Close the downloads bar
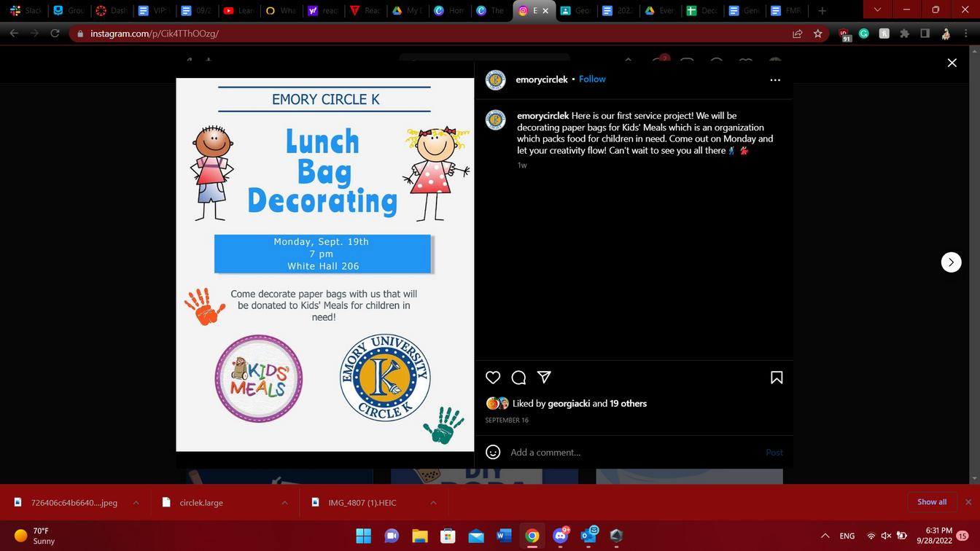The height and width of the screenshot is (551, 980). [x=968, y=502]
